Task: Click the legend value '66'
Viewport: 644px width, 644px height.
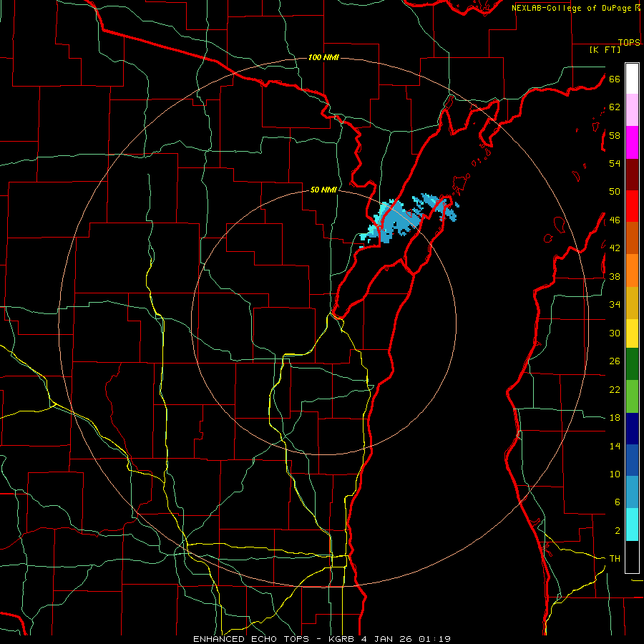Action: click(x=615, y=79)
